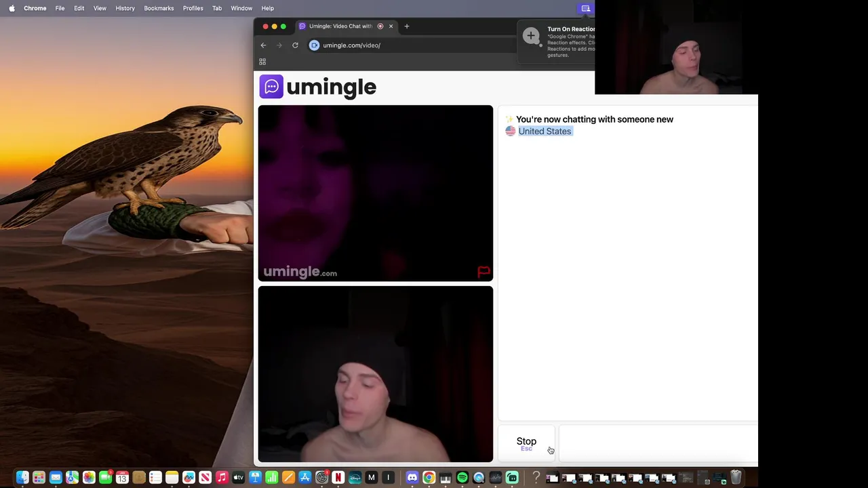Close the Umingle Video Chat tab

pyautogui.click(x=391, y=26)
